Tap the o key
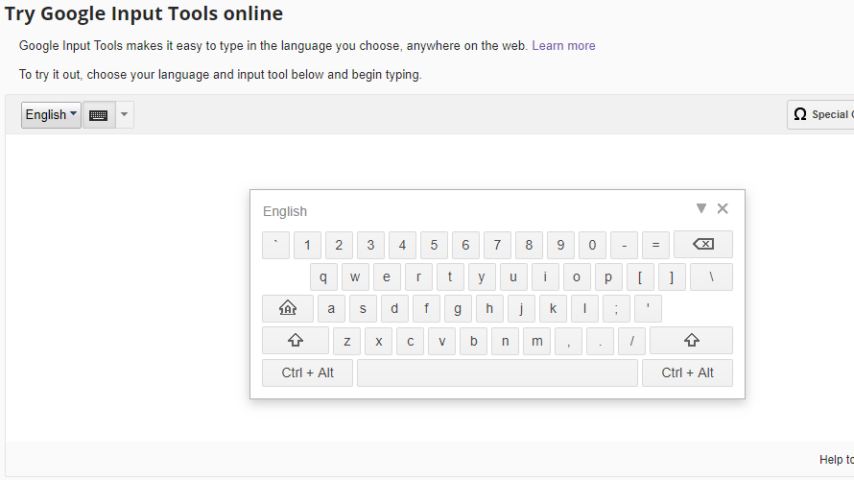This screenshot has height=480, width=854. 576,277
